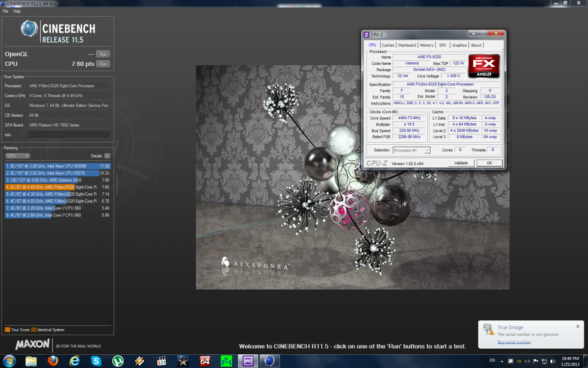Click the tray icon left of the yellow 19

coord(512,361)
